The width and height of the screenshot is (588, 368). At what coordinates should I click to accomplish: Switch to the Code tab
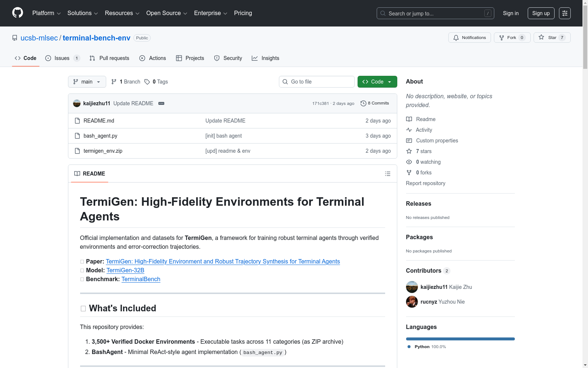26,58
